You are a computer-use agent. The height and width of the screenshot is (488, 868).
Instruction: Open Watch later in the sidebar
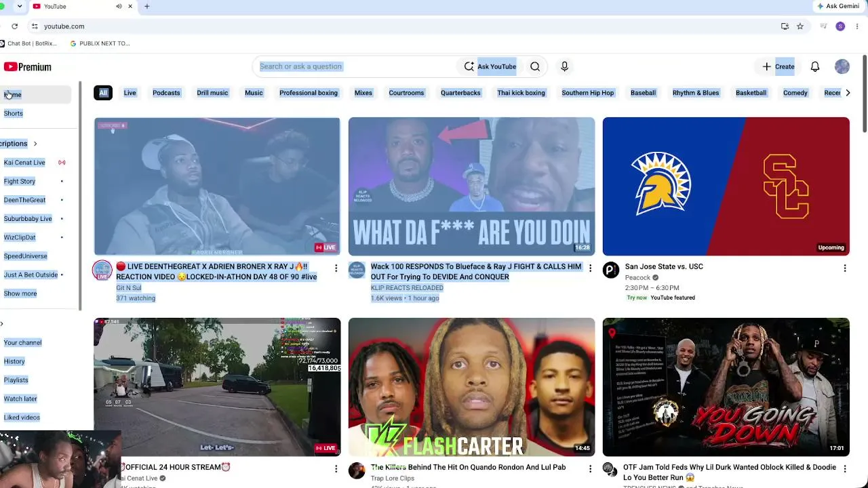tap(20, 399)
